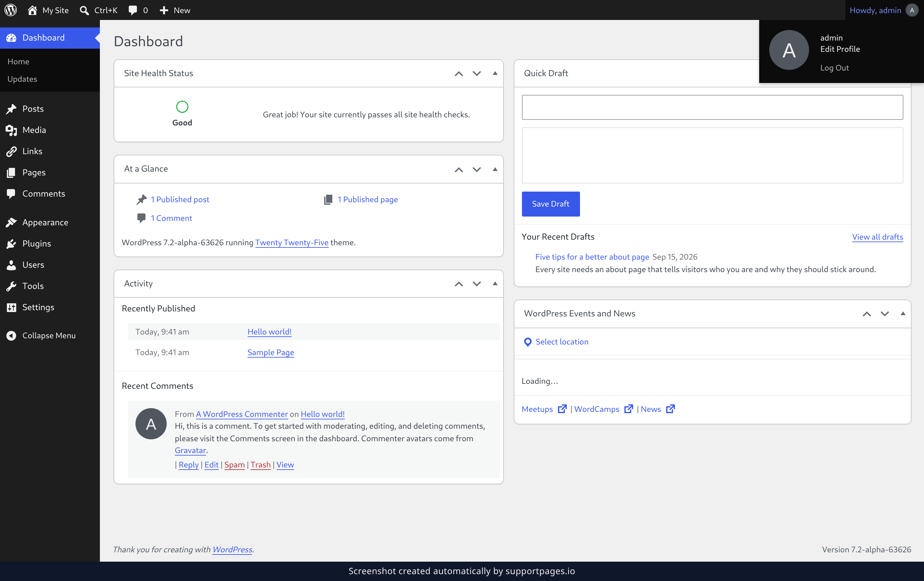
Task: Open the Links menu item
Action: pos(50,151)
